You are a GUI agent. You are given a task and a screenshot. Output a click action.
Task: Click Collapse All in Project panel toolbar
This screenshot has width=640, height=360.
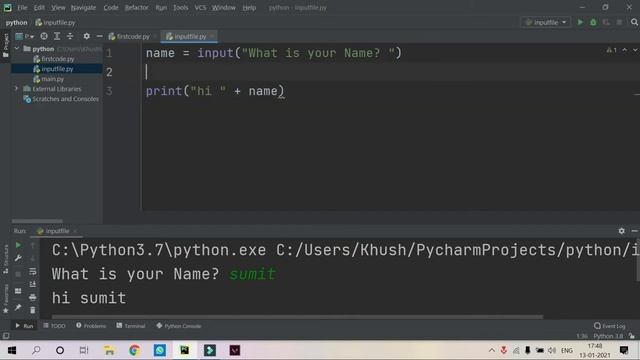pos(70,36)
